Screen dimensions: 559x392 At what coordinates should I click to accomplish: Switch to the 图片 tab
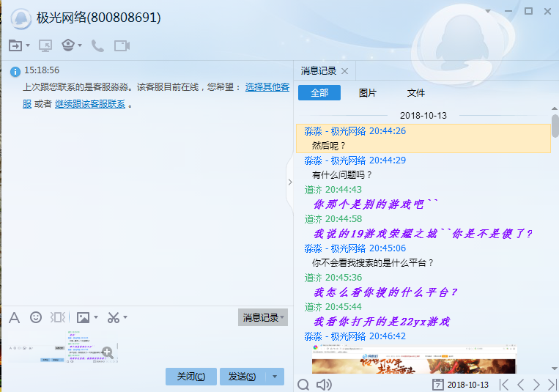[367, 93]
